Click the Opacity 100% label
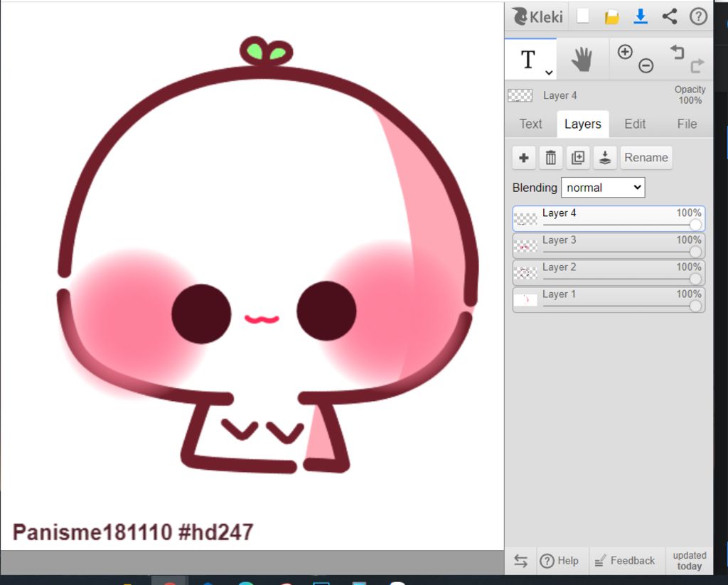Image resolution: width=728 pixels, height=585 pixels. click(x=690, y=95)
